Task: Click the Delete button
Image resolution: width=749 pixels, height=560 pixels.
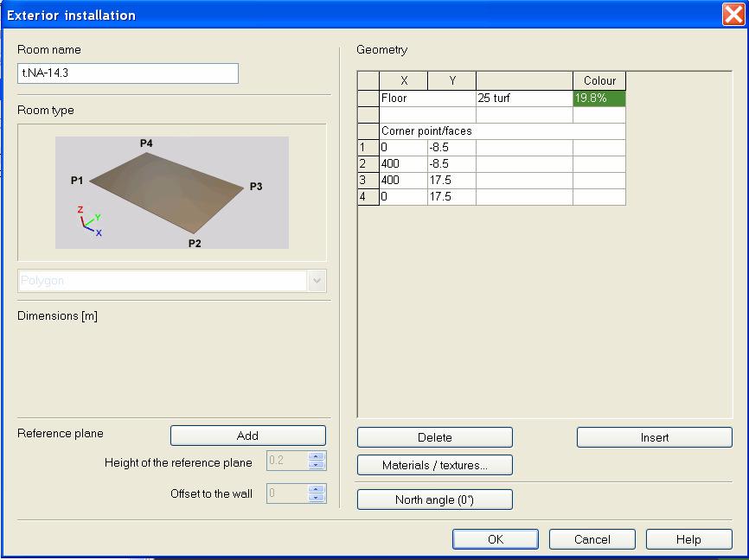Action: click(435, 437)
